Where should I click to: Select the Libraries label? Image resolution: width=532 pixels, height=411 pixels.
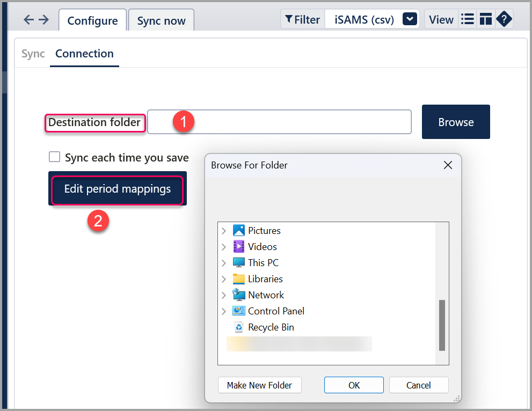[x=265, y=279]
